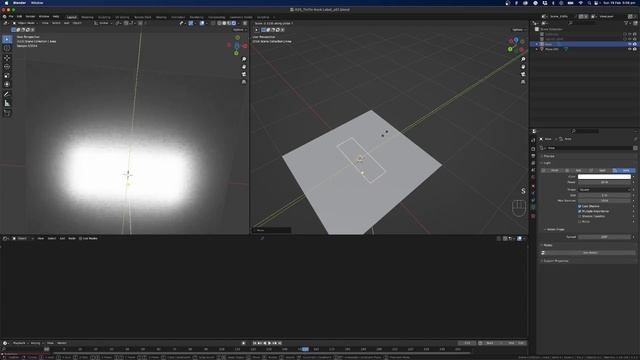
Task: Click zoom magnifier in left viewport
Action: [x=244, y=59]
